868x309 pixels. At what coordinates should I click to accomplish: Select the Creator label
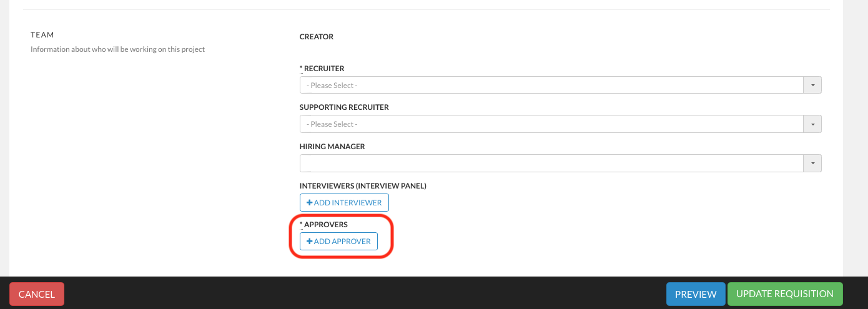click(x=317, y=37)
